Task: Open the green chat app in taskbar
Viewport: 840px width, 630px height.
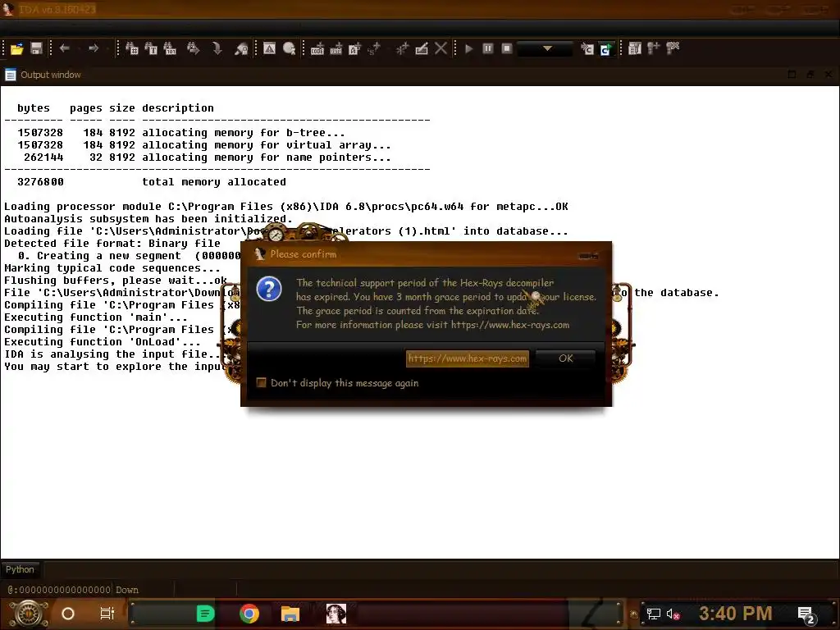Action: coord(206,614)
